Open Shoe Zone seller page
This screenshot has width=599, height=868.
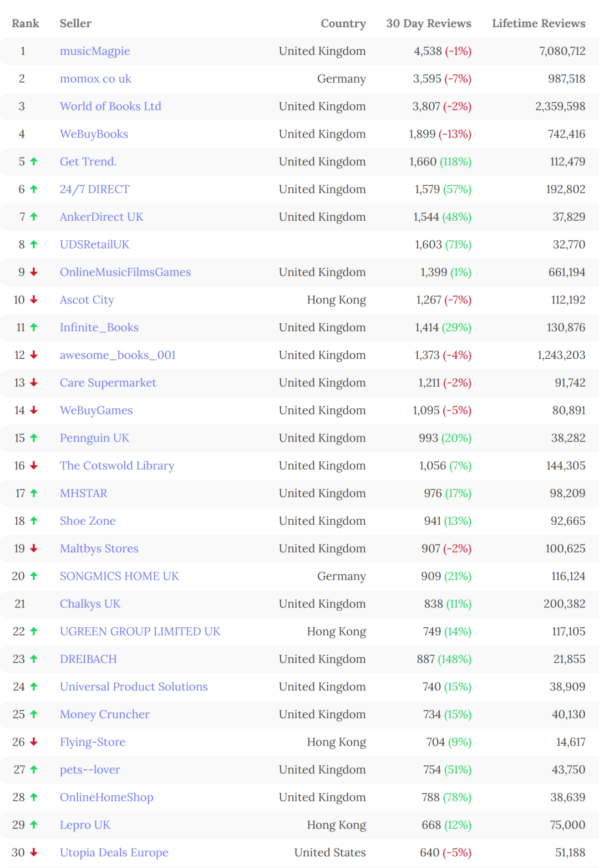[88, 521]
